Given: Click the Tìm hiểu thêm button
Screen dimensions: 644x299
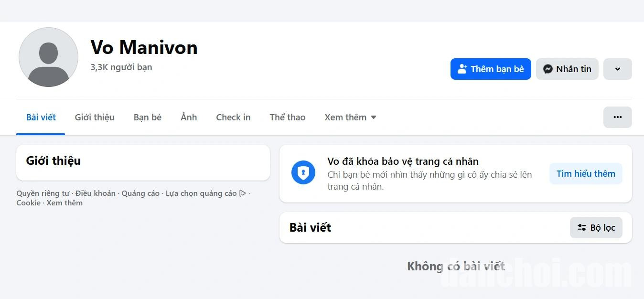Looking at the screenshot, I should coord(586,174).
